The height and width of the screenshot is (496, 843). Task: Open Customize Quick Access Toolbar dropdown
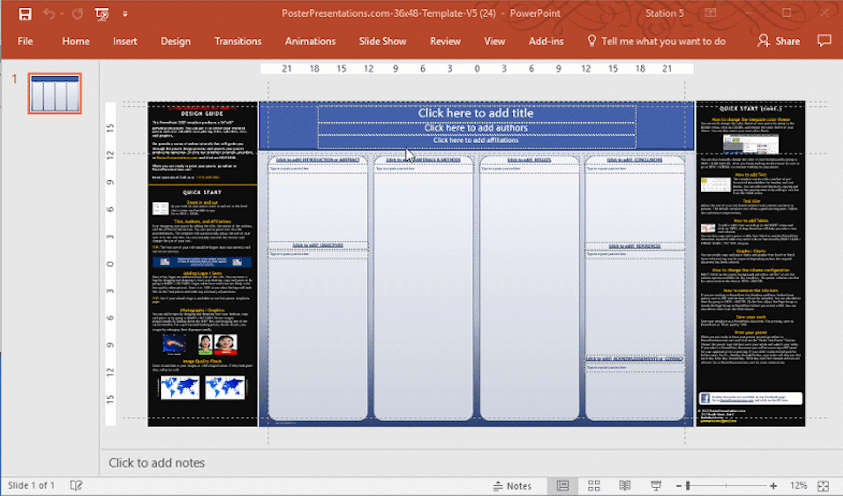tap(125, 15)
